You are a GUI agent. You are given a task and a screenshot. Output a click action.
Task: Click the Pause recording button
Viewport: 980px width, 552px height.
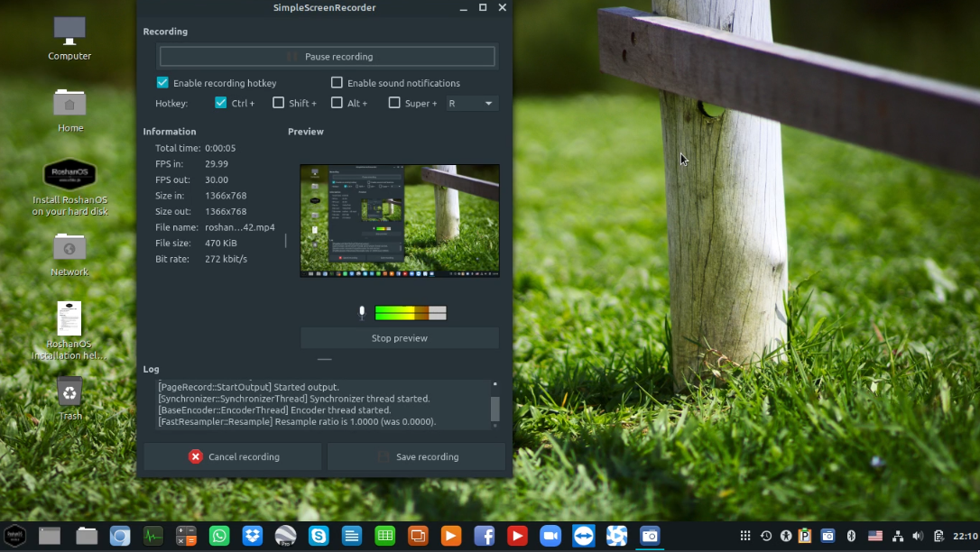coord(328,57)
